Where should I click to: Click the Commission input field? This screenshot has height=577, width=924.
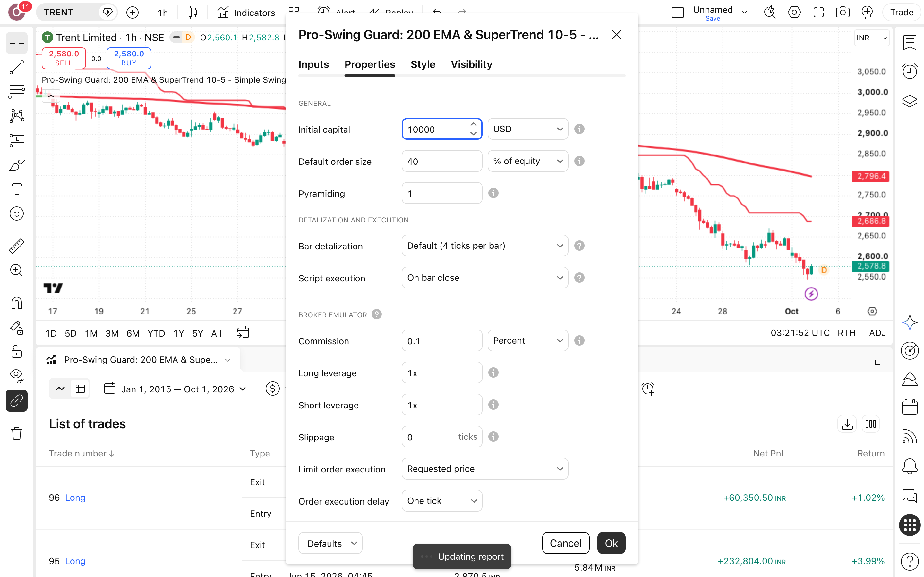[442, 340]
